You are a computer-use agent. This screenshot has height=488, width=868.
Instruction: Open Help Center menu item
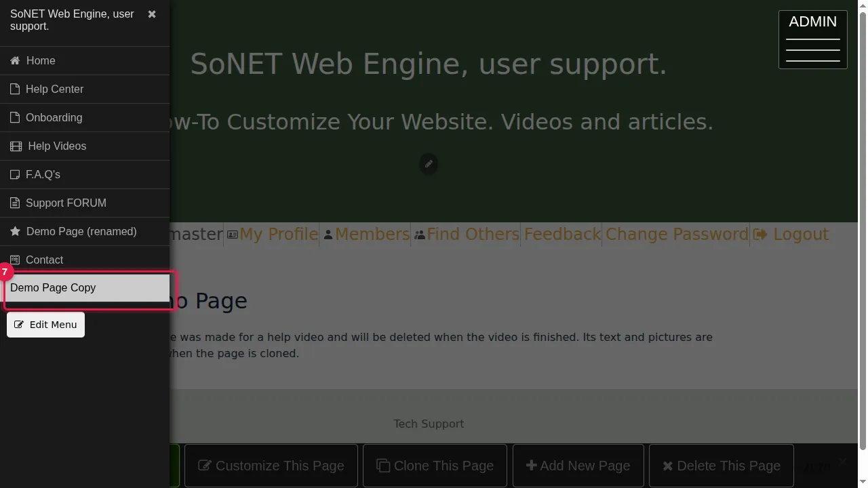85,89
